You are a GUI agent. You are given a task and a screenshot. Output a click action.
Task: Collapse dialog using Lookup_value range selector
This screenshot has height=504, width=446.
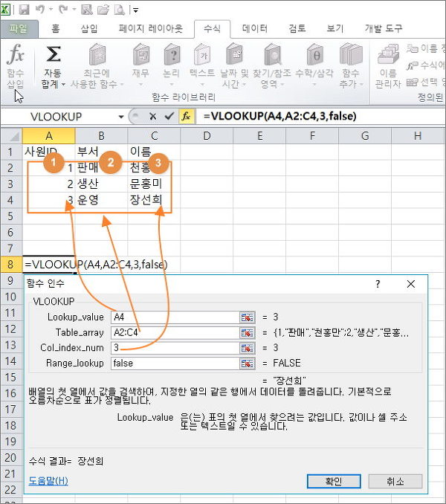(x=246, y=317)
